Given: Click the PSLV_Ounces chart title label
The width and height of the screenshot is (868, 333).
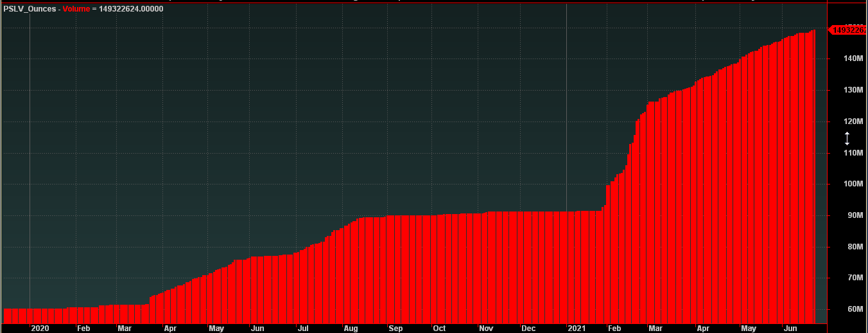Looking at the screenshot, I should pos(30,9).
